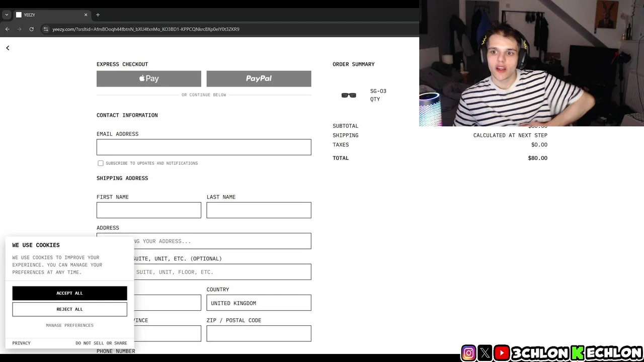
Task: Click the browser forward arrow
Action: [19, 29]
